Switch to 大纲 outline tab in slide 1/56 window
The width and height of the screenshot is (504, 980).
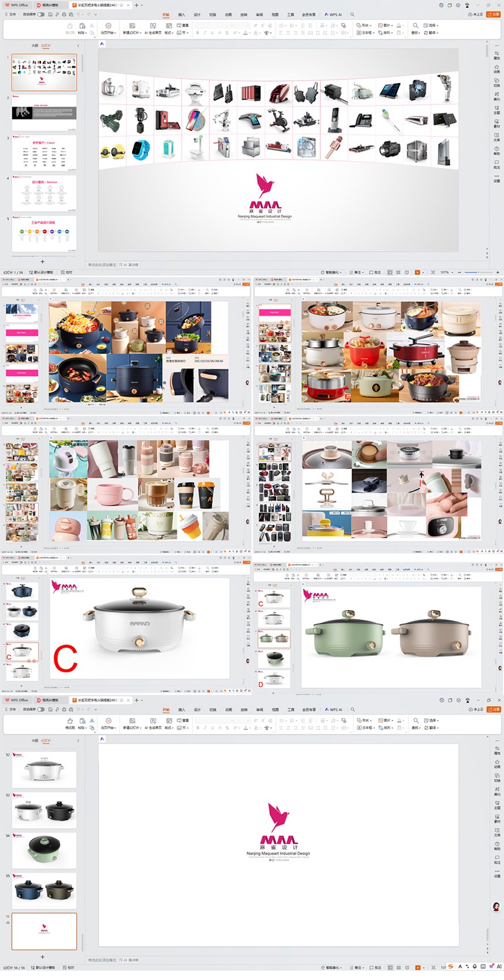coord(35,45)
